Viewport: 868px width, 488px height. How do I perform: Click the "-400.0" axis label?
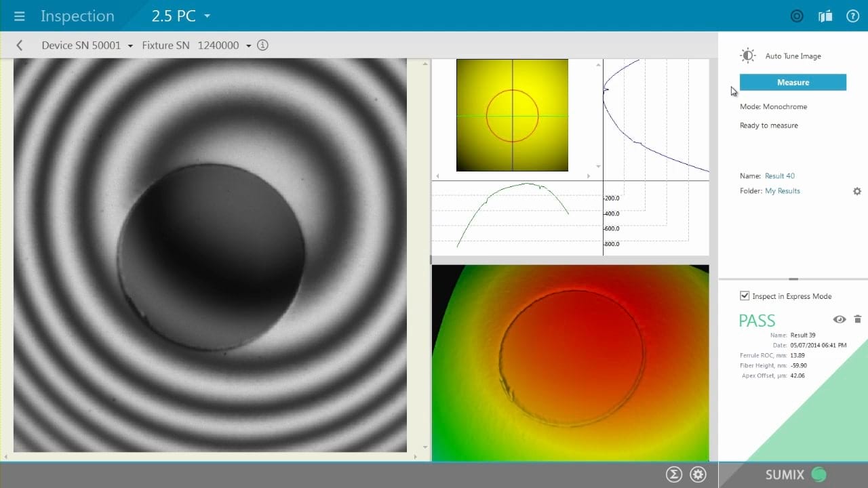[x=611, y=213]
